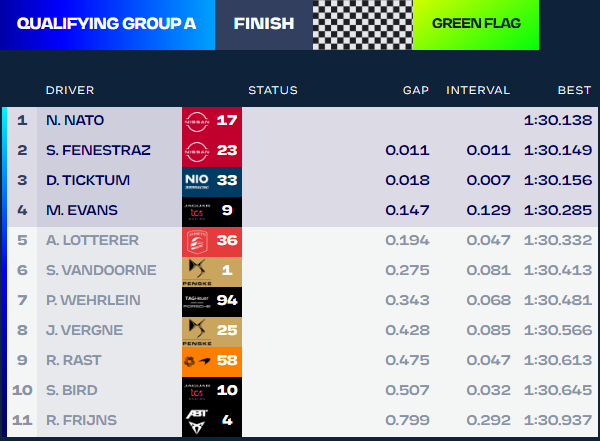Select the Interval column header
The image size is (600, 441).
(478, 90)
